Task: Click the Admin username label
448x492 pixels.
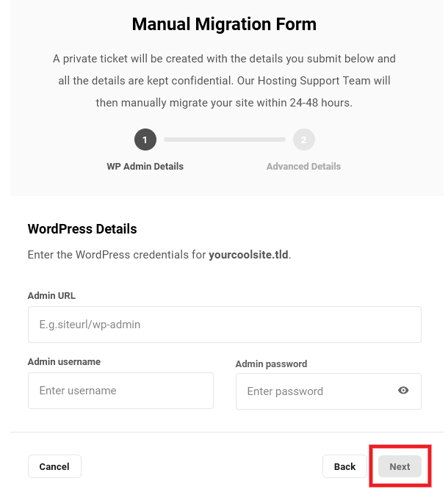Action: pos(64,362)
